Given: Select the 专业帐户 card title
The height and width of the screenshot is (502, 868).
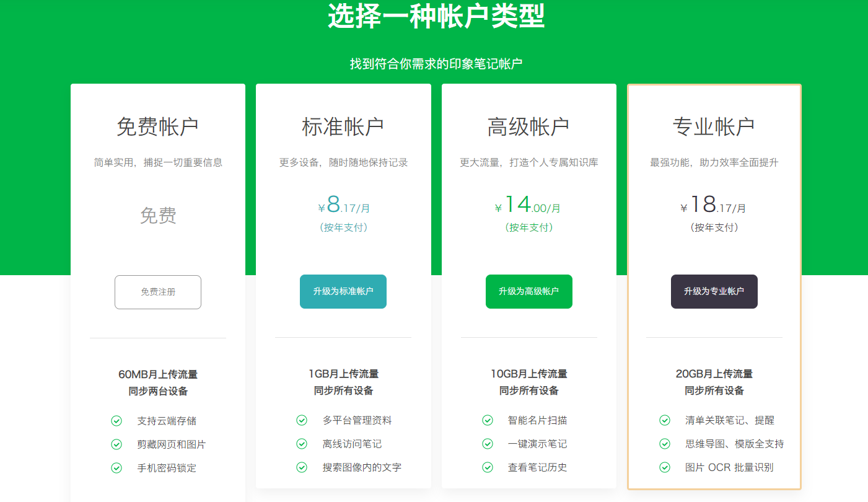Looking at the screenshot, I should point(714,126).
